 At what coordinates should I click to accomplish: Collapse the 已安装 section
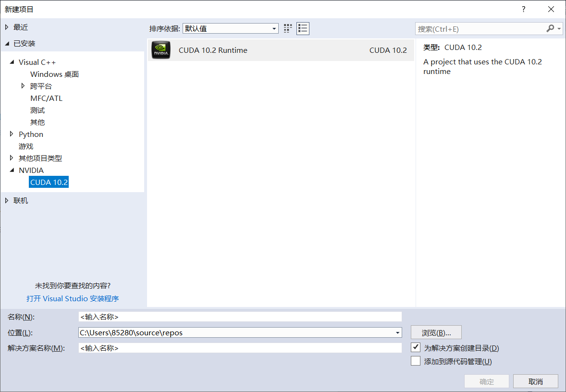(7, 44)
